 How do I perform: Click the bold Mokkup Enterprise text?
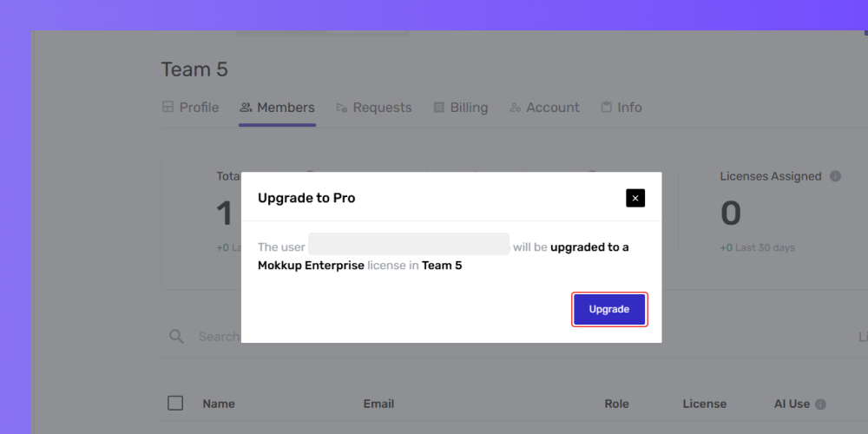coord(311,266)
